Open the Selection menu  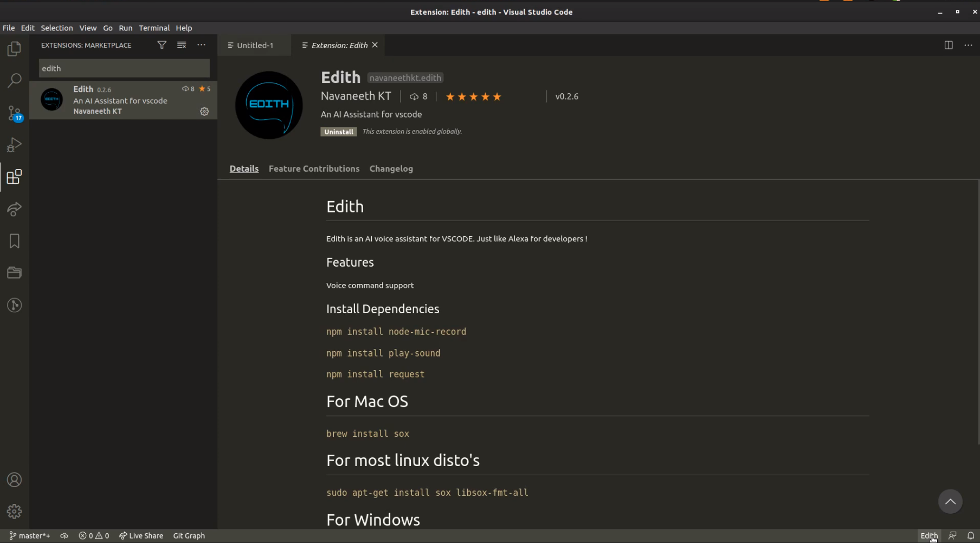(x=57, y=28)
